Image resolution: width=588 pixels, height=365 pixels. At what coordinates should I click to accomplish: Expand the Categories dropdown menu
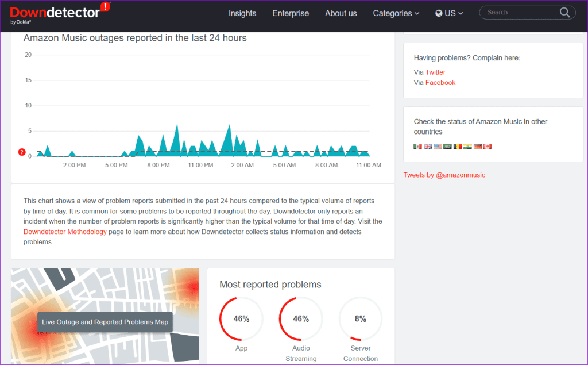point(396,14)
